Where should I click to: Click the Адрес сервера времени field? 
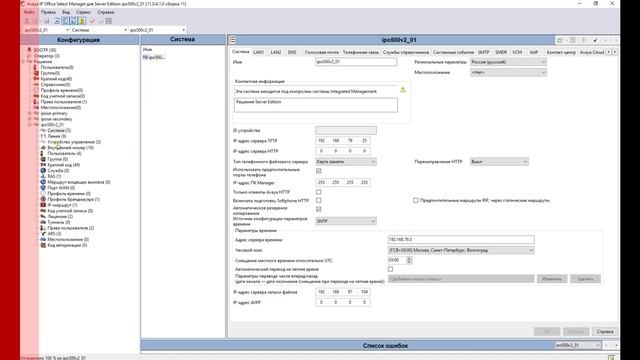coord(461,240)
